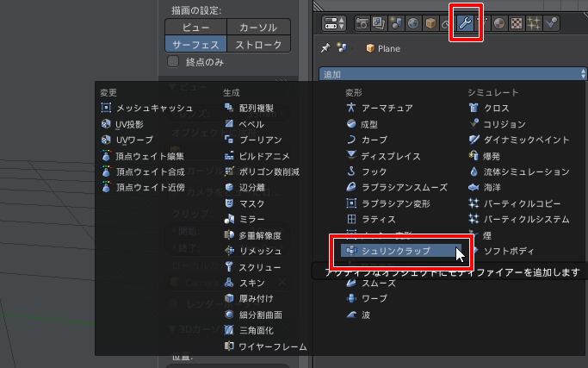Open the World properties tab (globe icon)

pyautogui.click(x=413, y=23)
